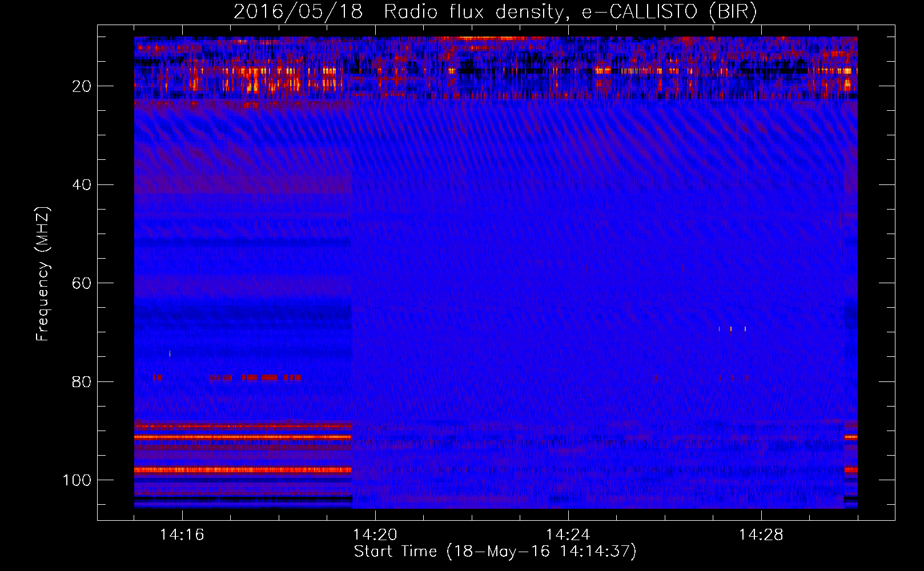Click the 40 frequency tick label
Viewport: 924px width, 571px height.
click(82, 185)
